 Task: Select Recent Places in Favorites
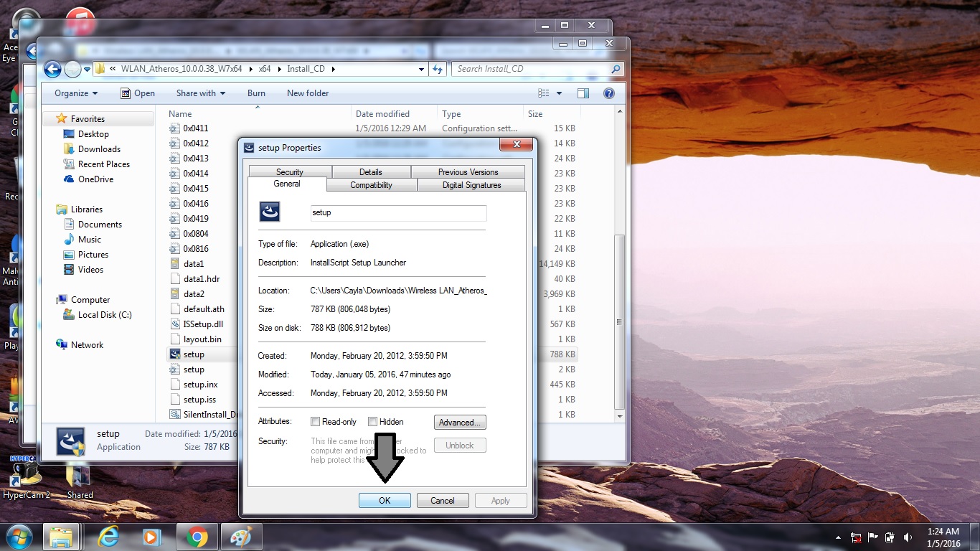point(96,164)
